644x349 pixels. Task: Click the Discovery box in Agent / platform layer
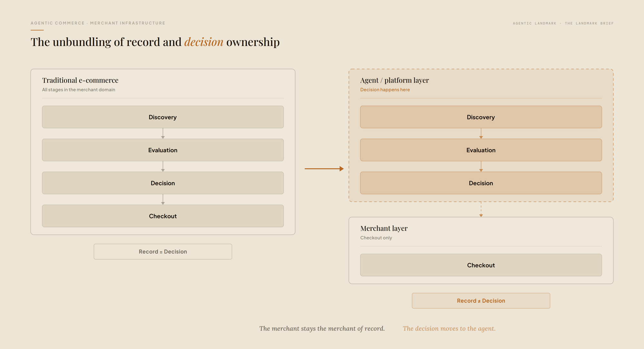(481, 117)
